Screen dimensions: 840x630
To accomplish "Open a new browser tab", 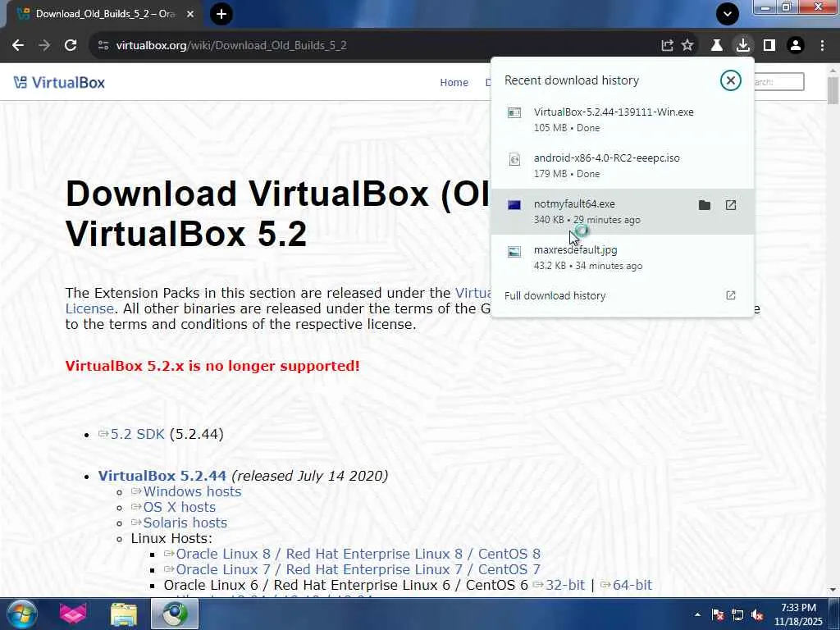I will coord(221,14).
